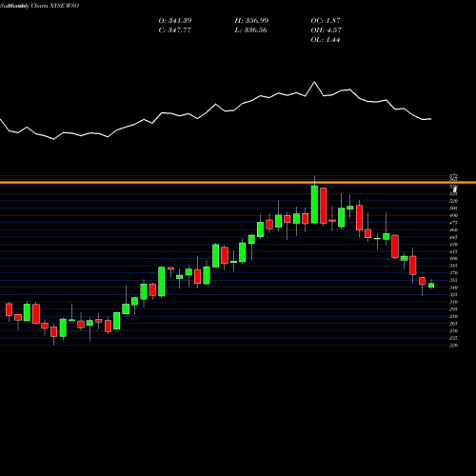
Task: Click the OL value 1.44
Action: (333, 40)
